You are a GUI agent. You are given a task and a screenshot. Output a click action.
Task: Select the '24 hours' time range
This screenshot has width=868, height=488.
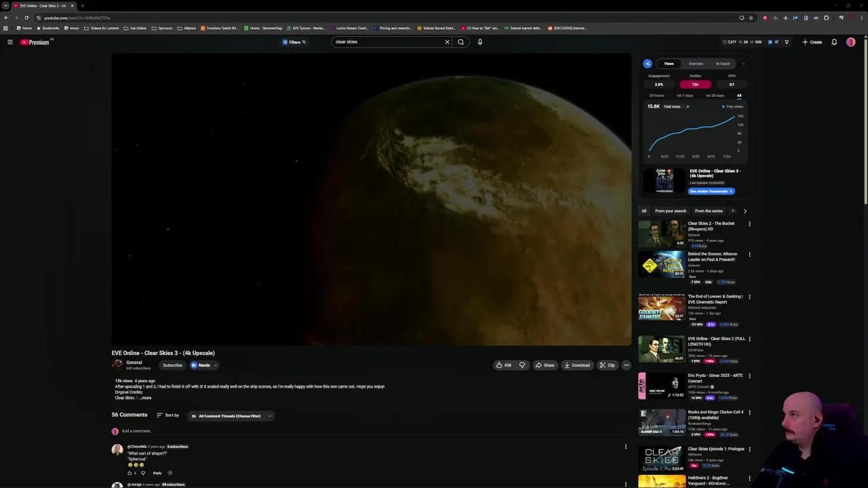click(656, 96)
